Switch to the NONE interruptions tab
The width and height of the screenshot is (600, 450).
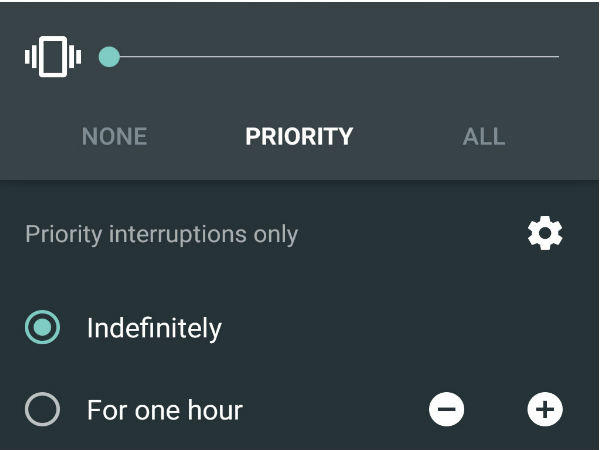tap(114, 137)
